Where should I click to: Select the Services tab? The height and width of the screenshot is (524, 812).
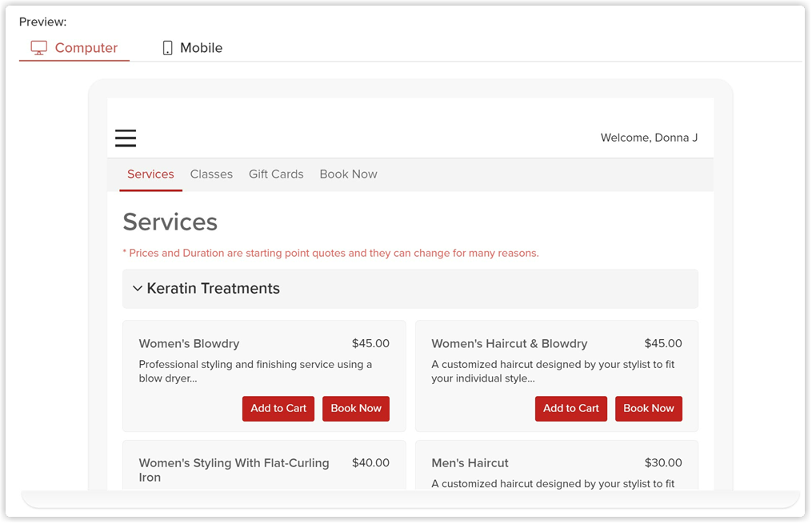click(x=150, y=174)
